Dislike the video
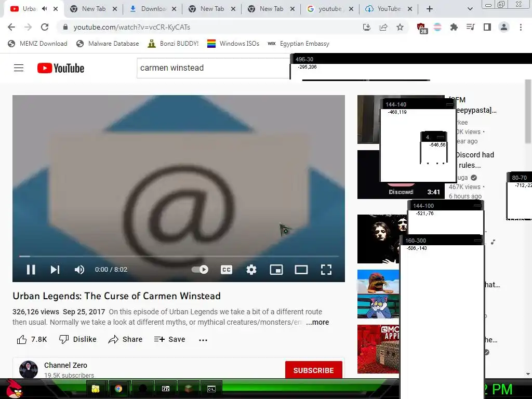The width and height of the screenshot is (532, 399). point(78,339)
